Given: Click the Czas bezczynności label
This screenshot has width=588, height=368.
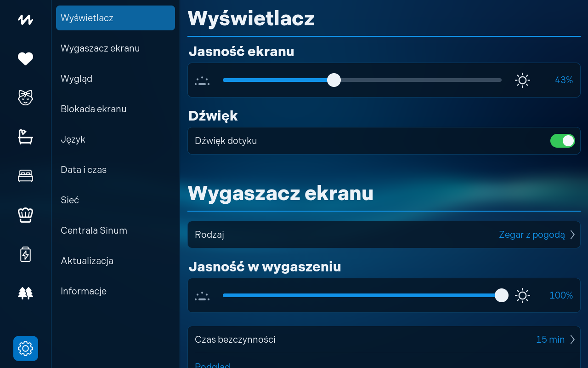Looking at the screenshot, I should 235,339.
